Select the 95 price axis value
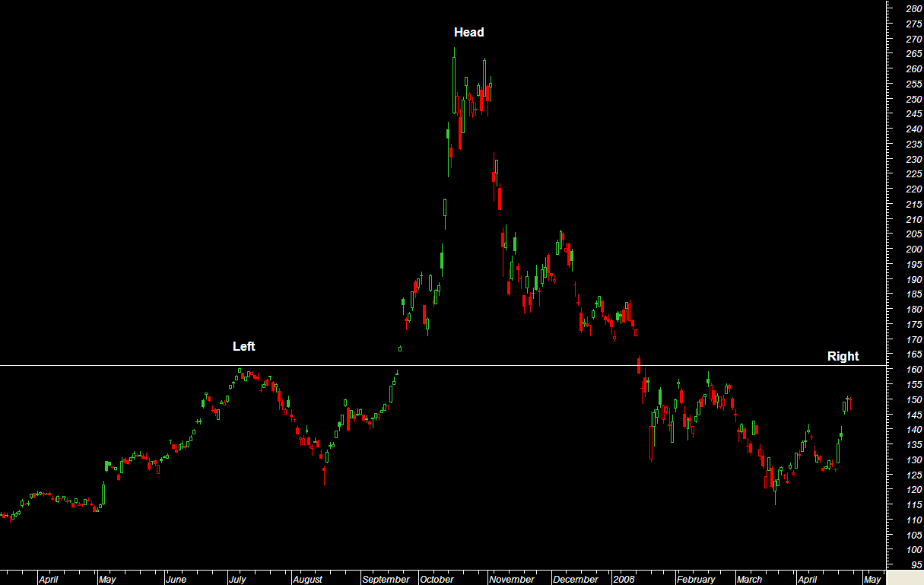Viewport: 924px width, 585px height. 916,565
